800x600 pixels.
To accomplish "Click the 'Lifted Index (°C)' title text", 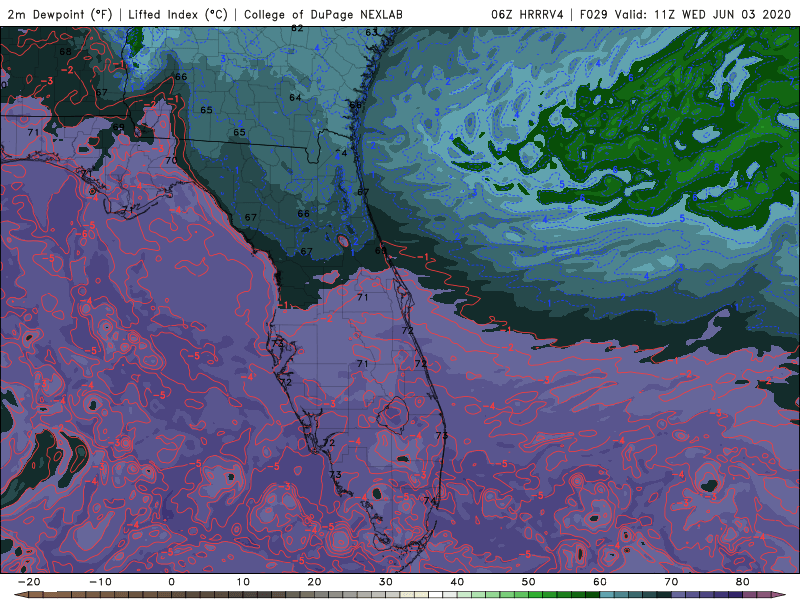I will click(178, 14).
